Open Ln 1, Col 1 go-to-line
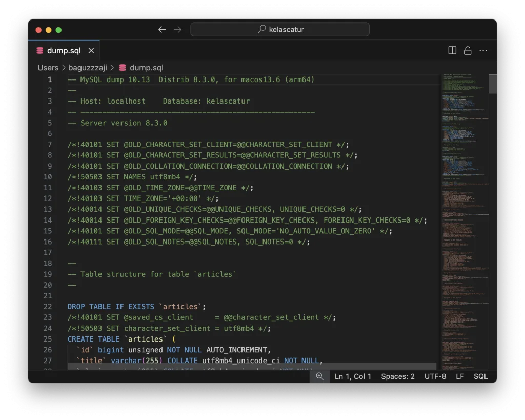525x420 pixels. click(x=353, y=376)
